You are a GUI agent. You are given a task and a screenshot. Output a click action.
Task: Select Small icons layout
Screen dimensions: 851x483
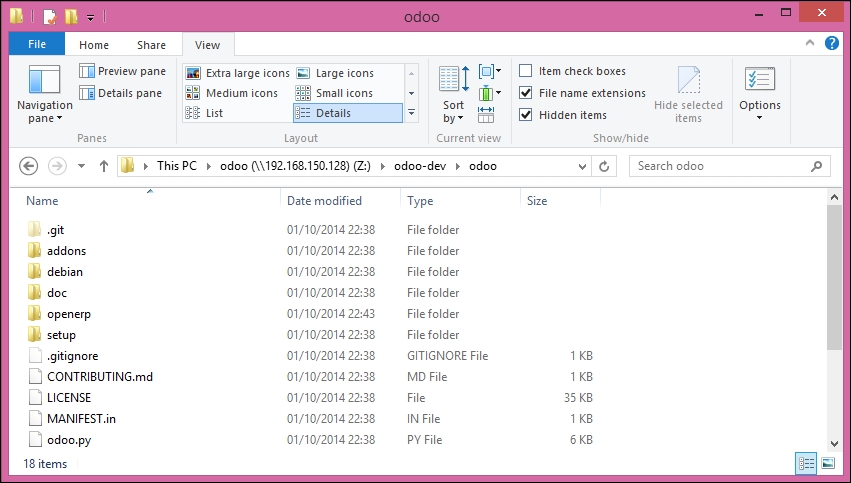tap(334, 93)
